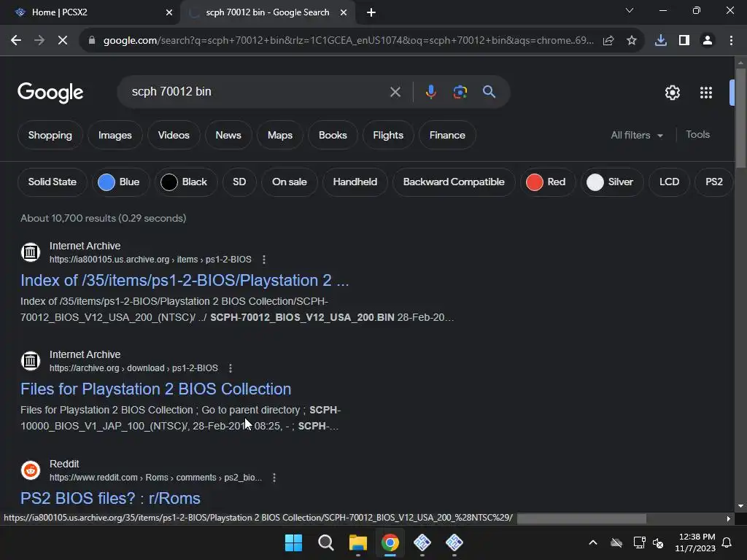747x560 pixels.
Task: Bookmark this tab with the star icon
Action: pos(632,41)
